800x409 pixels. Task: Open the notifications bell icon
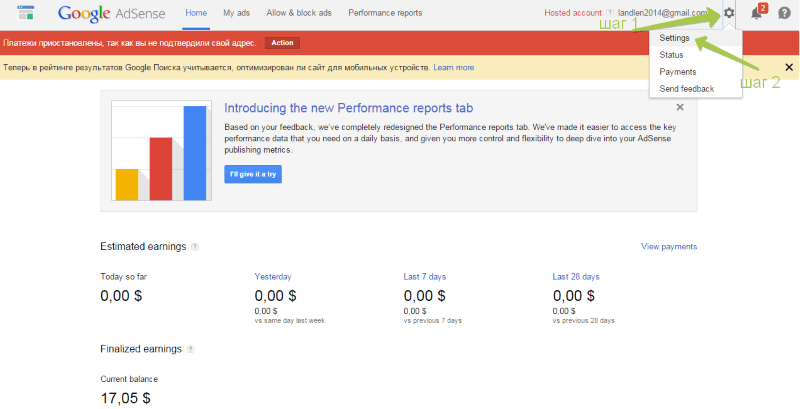[757, 13]
